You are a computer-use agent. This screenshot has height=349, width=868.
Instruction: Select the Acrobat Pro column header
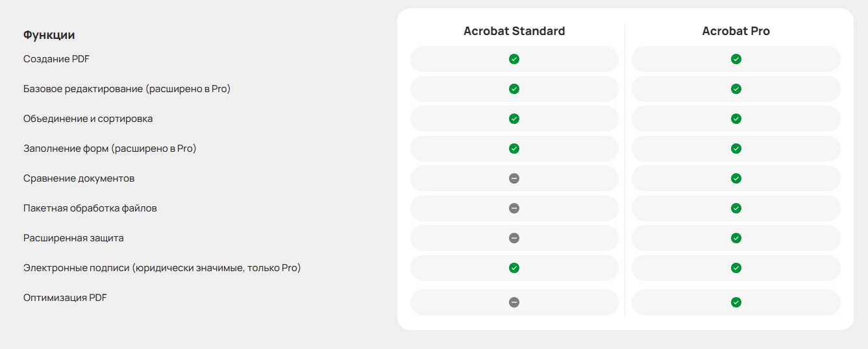[x=736, y=31]
